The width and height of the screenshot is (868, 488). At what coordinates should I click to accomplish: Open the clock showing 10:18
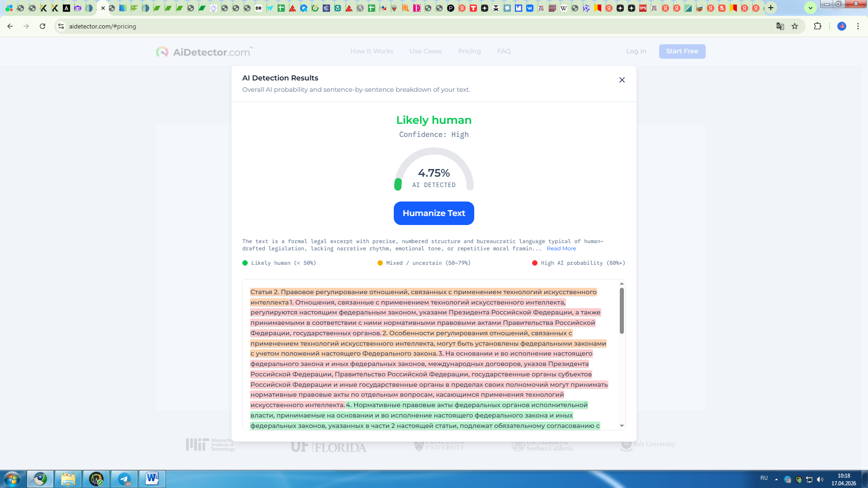coord(844,479)
